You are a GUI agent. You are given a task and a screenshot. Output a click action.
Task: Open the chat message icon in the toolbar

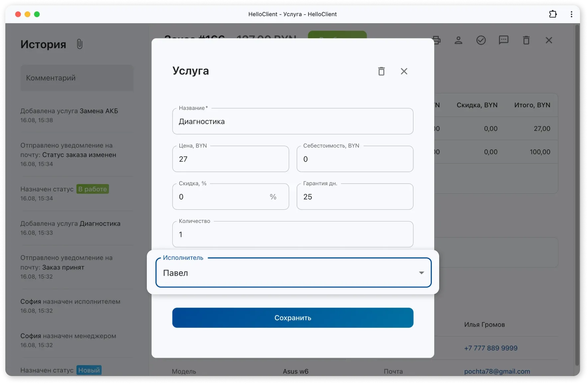[504, 40]
